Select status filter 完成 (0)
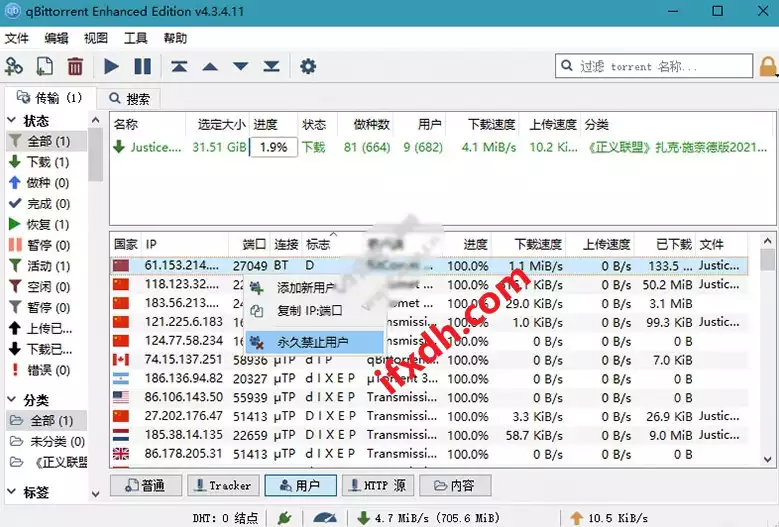This screenshot has height=527, width=779. (47, 204)
